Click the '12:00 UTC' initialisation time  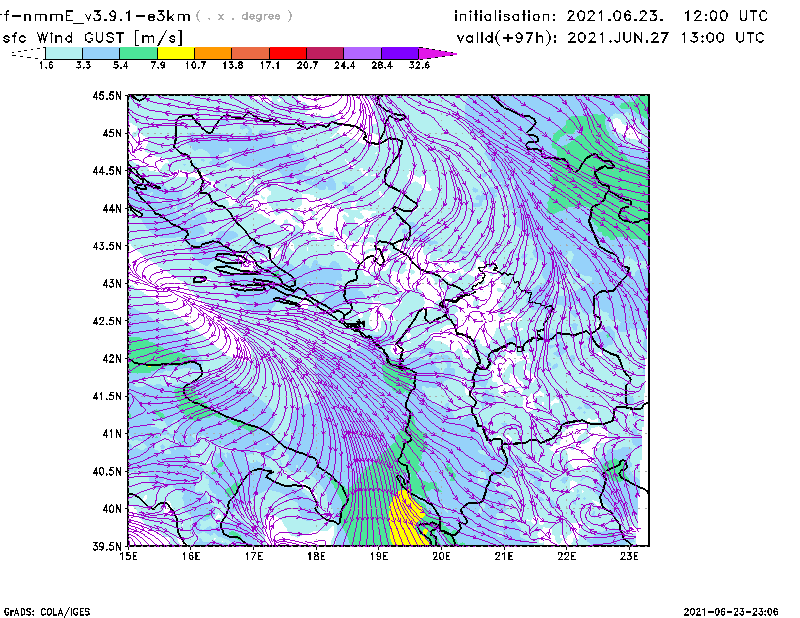coord(726,16)
